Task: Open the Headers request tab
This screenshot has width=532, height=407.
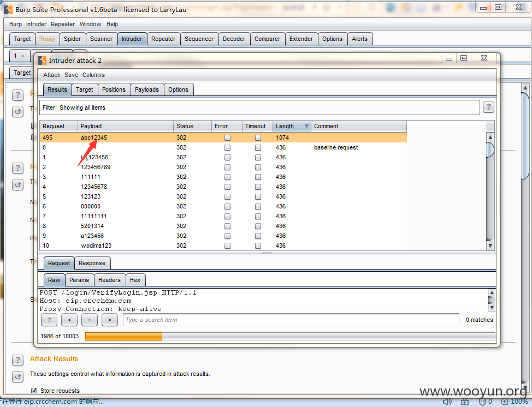Action: coord(109,280)
